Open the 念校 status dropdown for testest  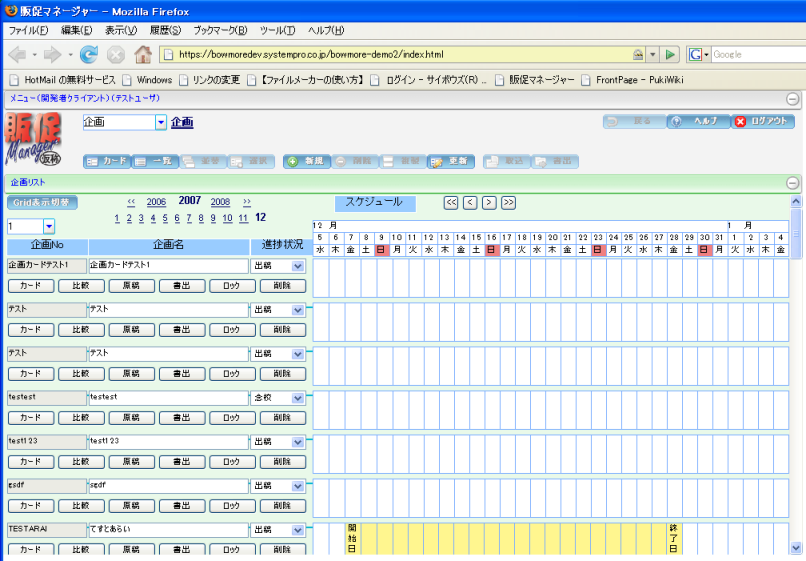(x=298, y=398)
